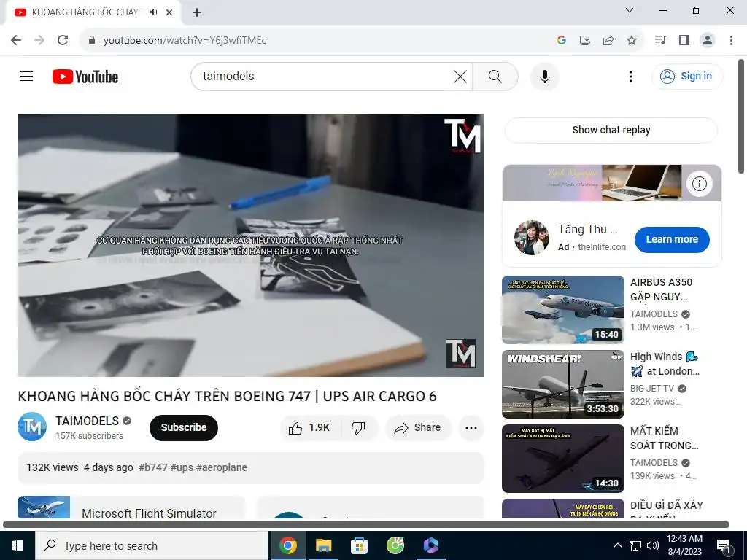Image resolution: width=747 pixels, height=560 pixels.
Task: Select the KHOANG HÀNG BỐC CHÁY browser tab
Action: coord(83,12)
